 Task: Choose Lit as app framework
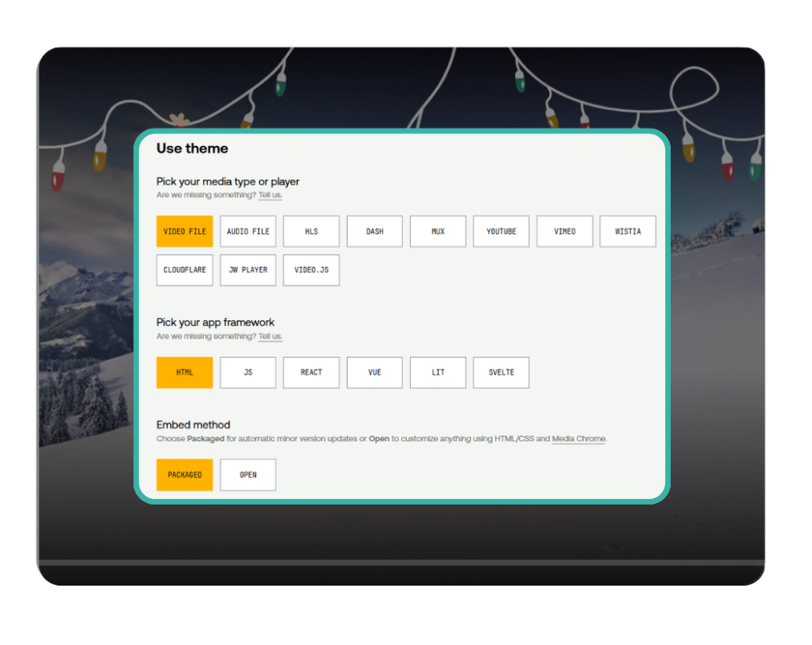coord(437,372)
